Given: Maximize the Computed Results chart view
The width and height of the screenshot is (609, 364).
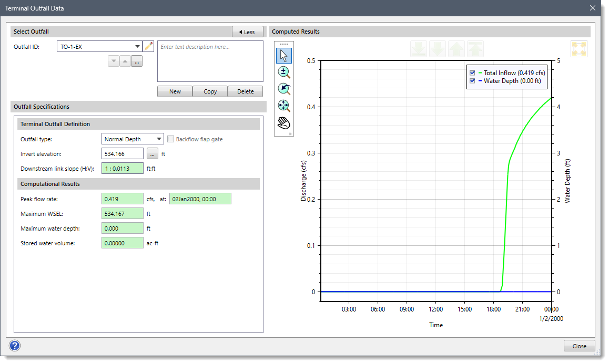Looking at the screenshot, I should (x=579, y=48).
